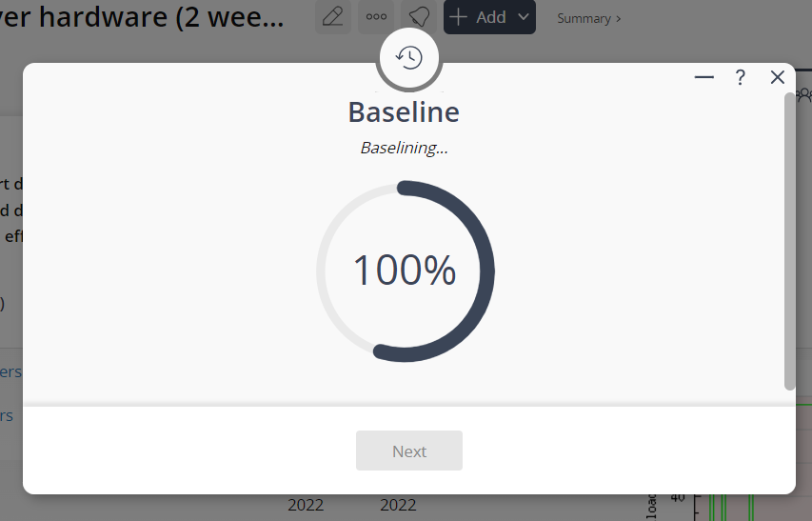Screen dimensions: 812x521
Task: Click the Baseline dialog title
Action: coord(404,111)
